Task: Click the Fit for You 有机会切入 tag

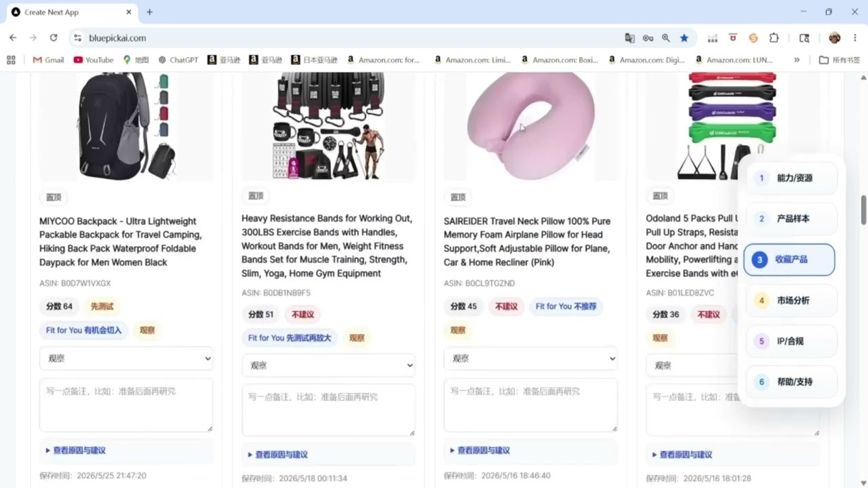Action: (x=84, y=330)
